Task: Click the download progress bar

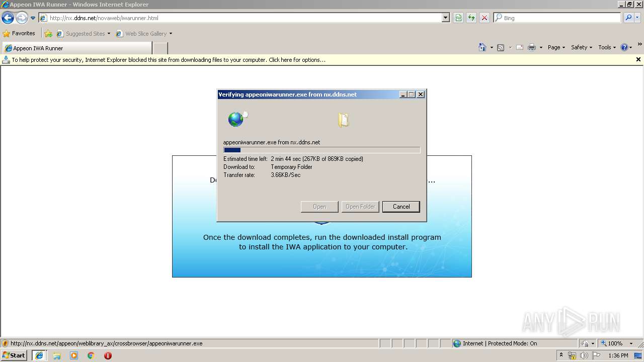Action: click(x=322, y=150)
